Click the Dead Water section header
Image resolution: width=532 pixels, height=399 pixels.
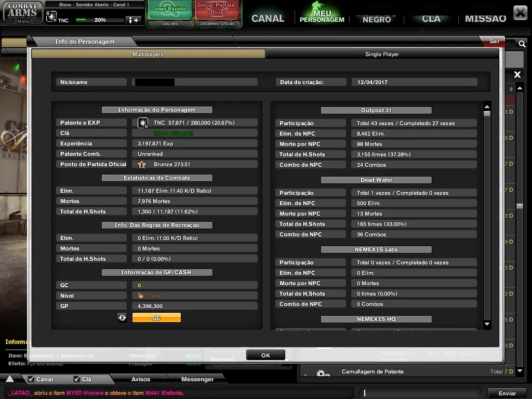376,180
